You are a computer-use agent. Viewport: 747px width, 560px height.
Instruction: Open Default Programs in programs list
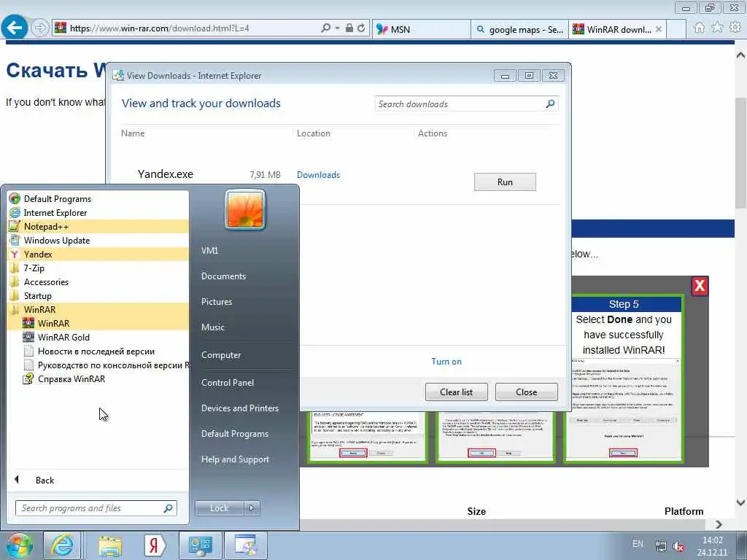pos(98,199)
